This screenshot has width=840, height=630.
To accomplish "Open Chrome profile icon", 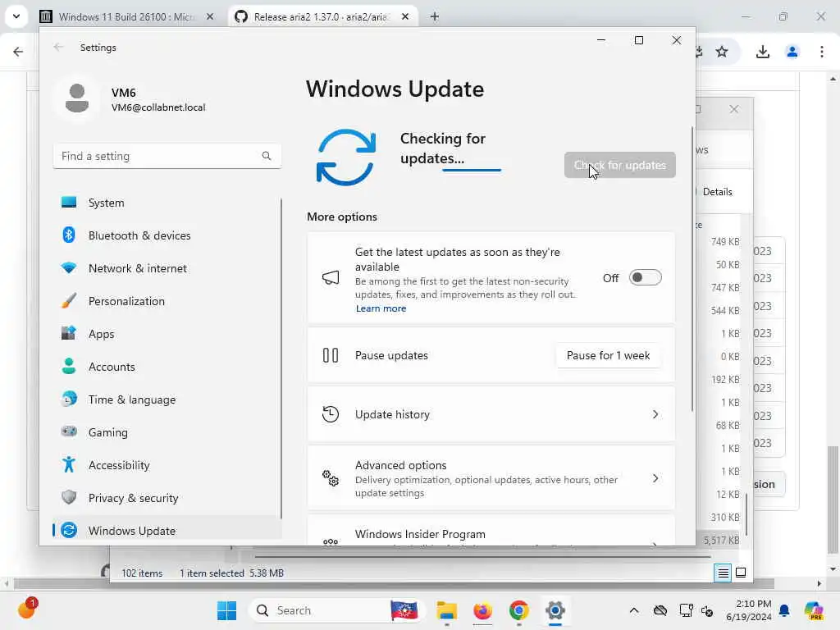I will [792, 52].
